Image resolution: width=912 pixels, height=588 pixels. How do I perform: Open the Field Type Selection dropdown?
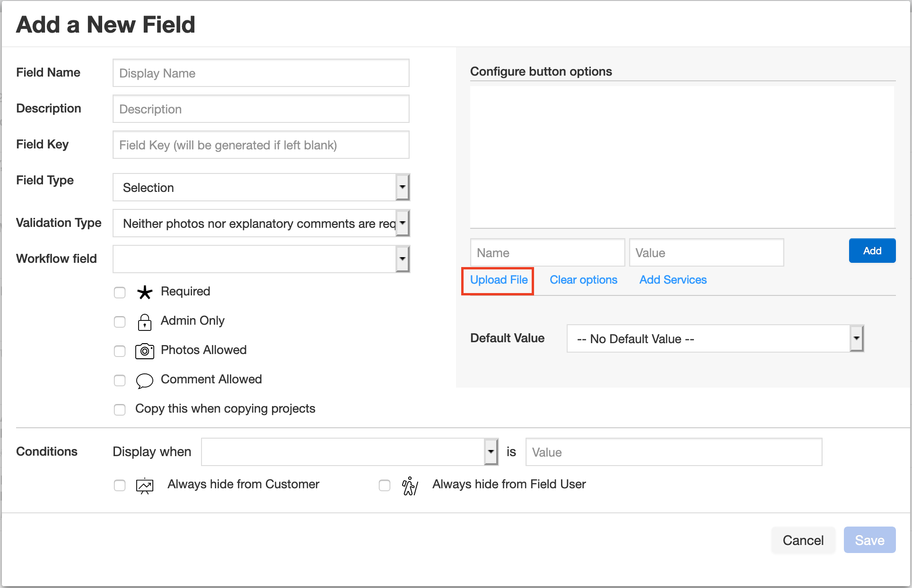(261, 187)
